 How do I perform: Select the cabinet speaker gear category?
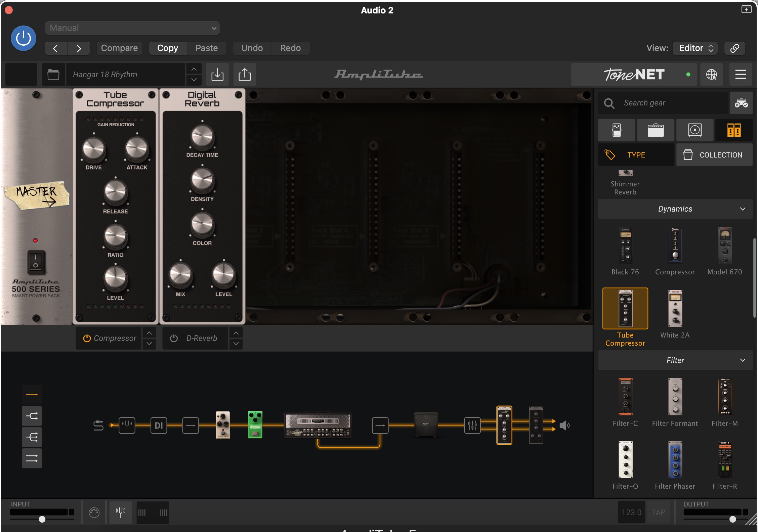695,130
